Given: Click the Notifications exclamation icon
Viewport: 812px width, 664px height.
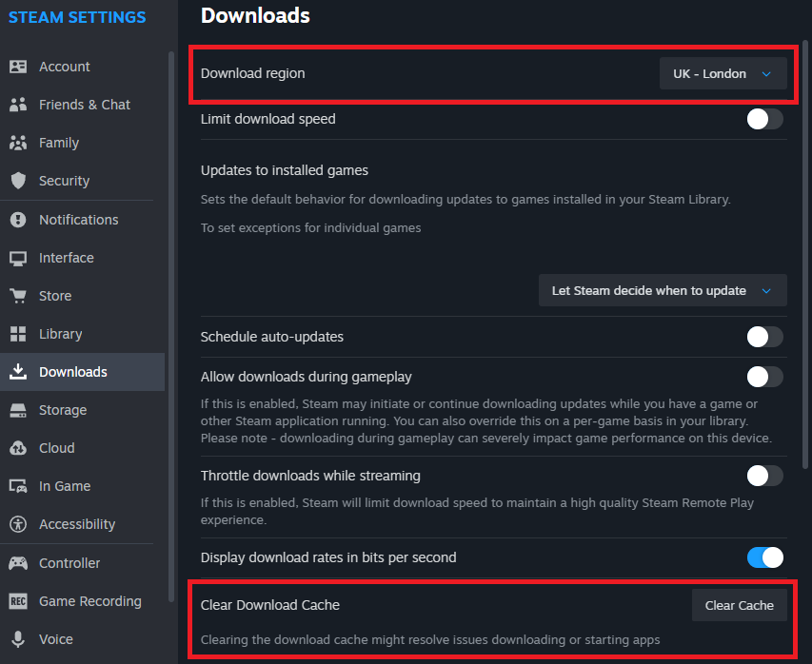Looking at the screenshot, I should [x=18, y=220].
